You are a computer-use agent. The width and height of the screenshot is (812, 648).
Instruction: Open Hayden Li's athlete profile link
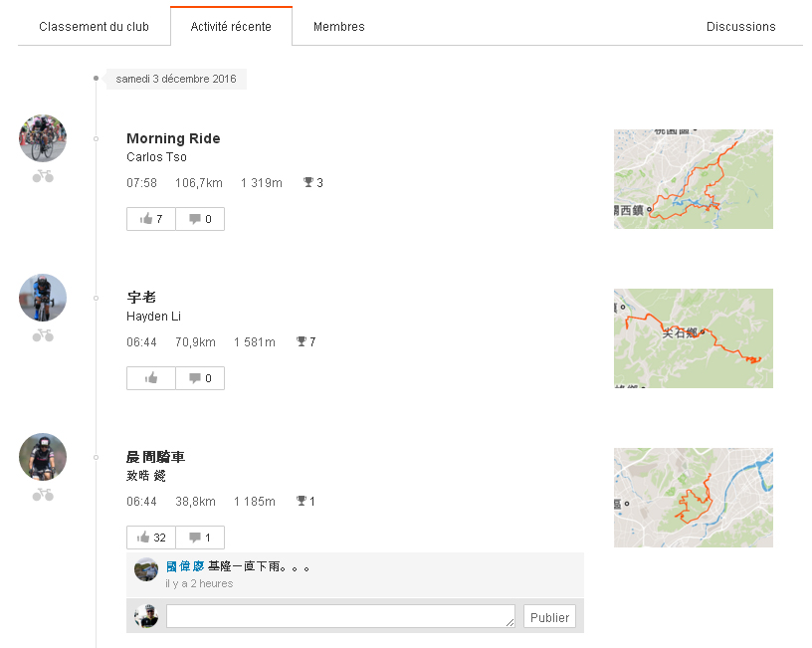(153, 317)
